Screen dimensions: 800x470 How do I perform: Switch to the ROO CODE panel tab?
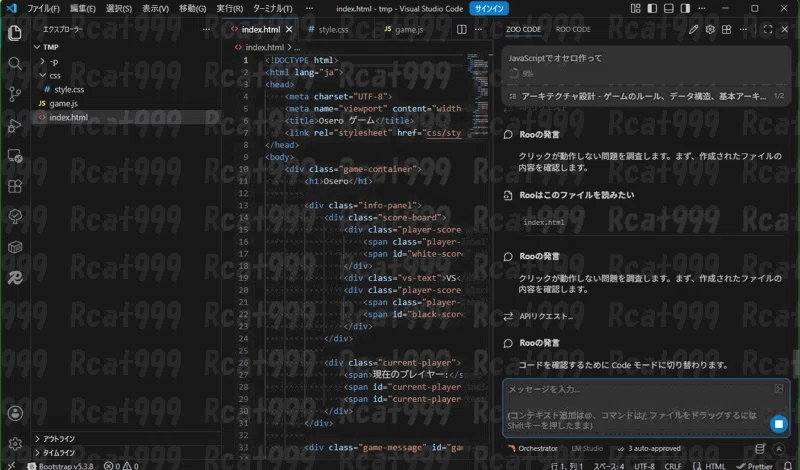[x=573, y=30]
